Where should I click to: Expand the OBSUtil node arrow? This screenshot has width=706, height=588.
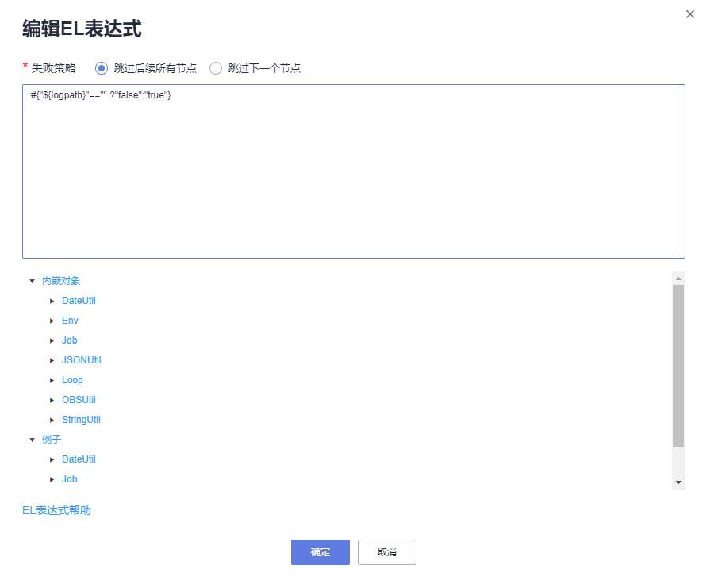pyautogui.click(x=52, y=400)
